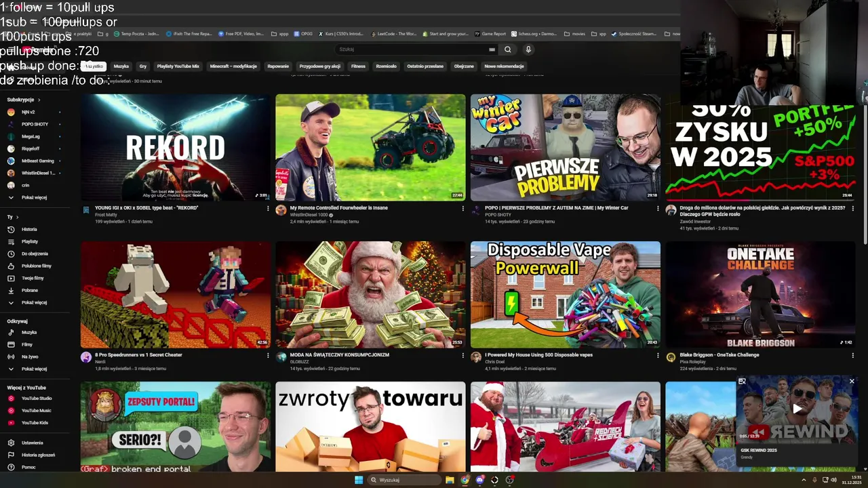Open MrBeast Gaming subscription channel
Viewport: 868px width, 488px height.
click(37, 161)
